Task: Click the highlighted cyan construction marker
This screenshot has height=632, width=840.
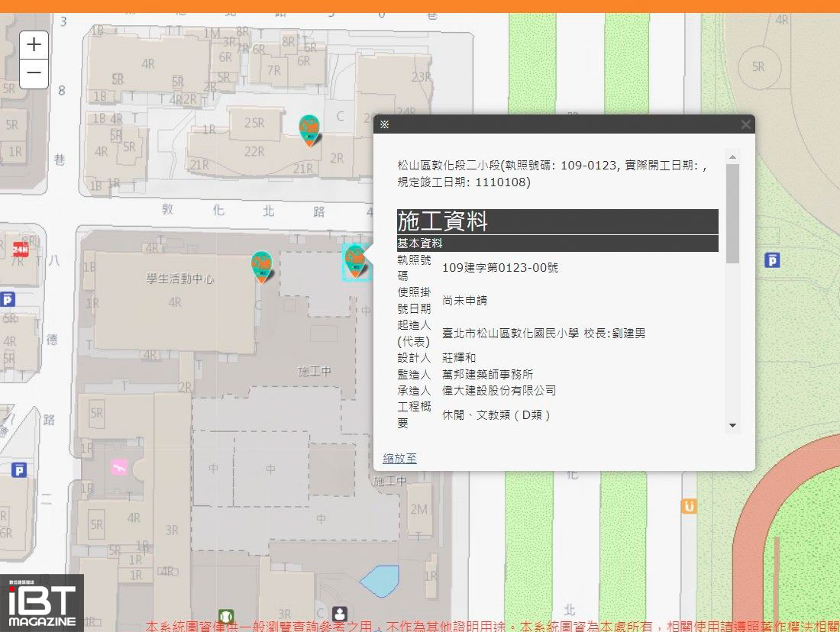Action: pyautogui.click(x=355, y=261)
